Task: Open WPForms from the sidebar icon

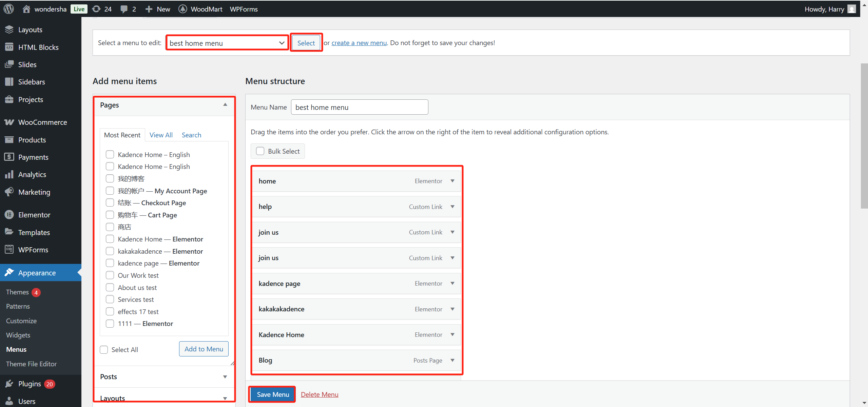Action: tap(9, 249)
